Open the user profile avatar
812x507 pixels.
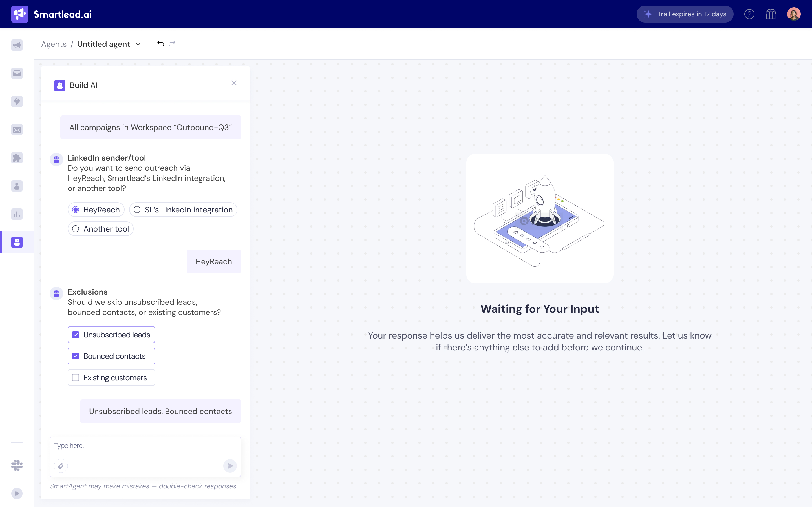pyautogui.click(x=794, y=14)
